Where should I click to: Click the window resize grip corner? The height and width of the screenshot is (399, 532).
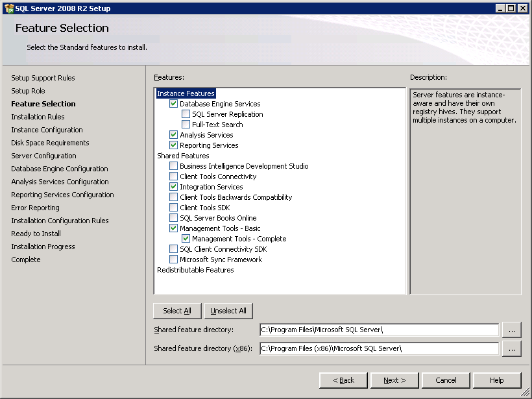point(524,393)
